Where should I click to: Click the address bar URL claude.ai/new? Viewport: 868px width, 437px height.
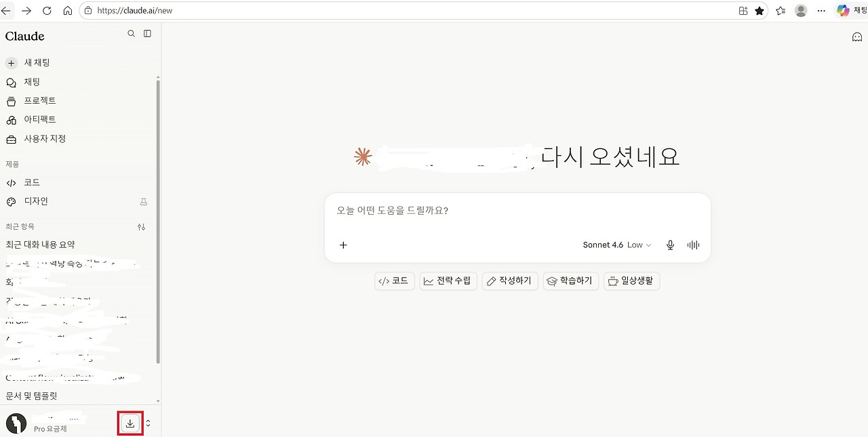135,11
